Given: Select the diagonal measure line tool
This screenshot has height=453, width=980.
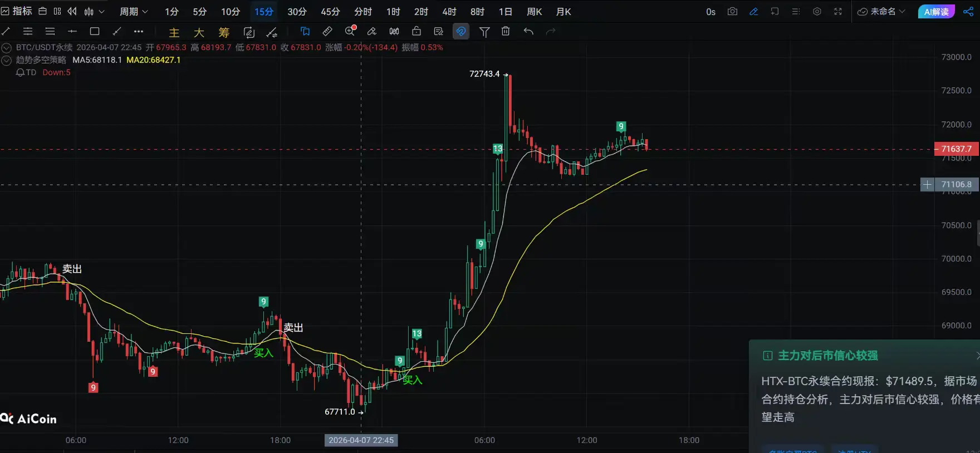Looking at the screenshot, I should [x=117, y=31].
